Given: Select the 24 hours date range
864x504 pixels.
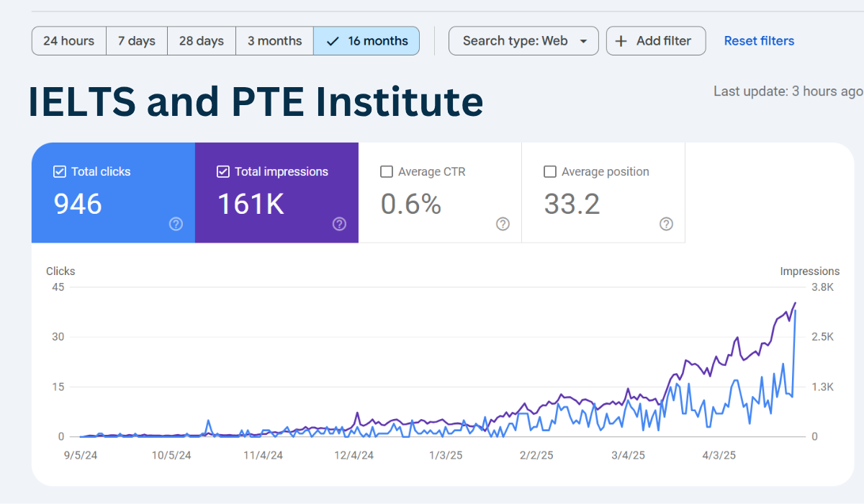Looking at the screenshot, I should [68, 40].
